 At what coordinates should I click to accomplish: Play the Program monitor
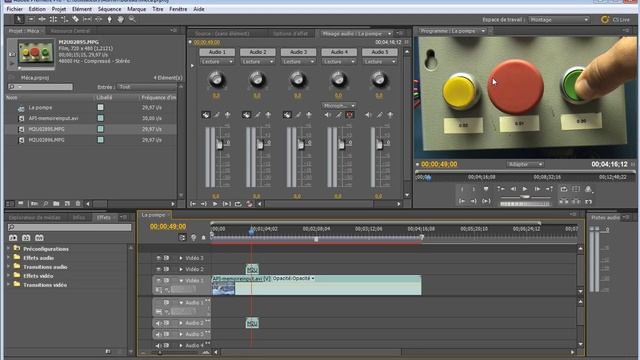pos(525,189)
